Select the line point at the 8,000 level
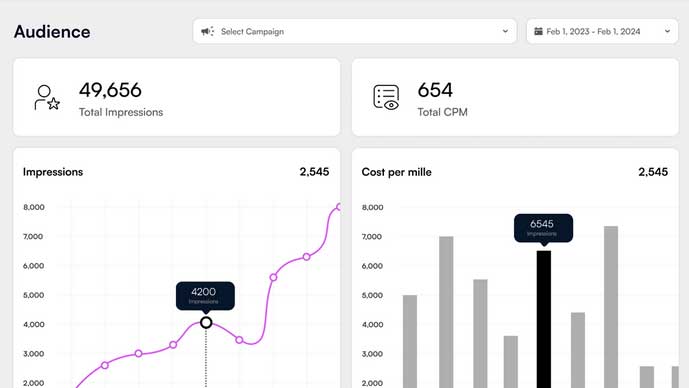The width and height of the screenshot is (689, 388). (x=339, y=207)
